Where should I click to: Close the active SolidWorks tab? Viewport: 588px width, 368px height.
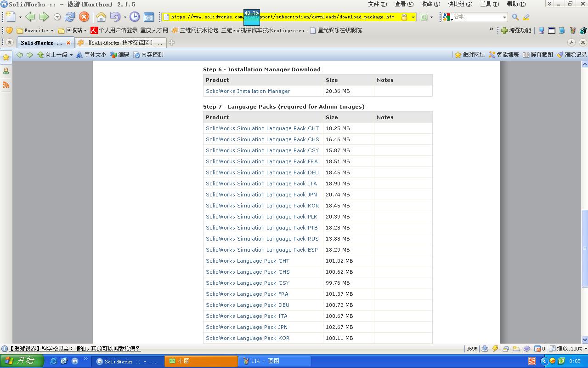click(x=68, y=43)
